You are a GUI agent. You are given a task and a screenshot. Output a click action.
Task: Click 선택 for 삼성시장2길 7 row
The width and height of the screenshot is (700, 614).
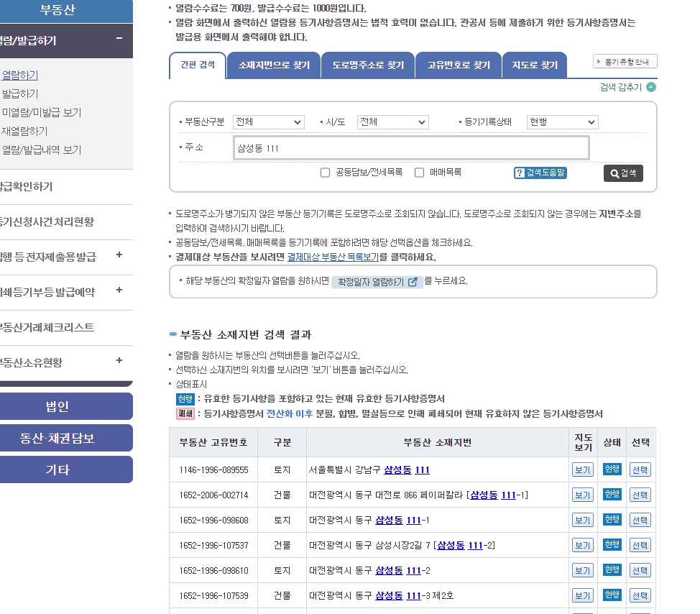pyautogui.click(x=640, y=545)
